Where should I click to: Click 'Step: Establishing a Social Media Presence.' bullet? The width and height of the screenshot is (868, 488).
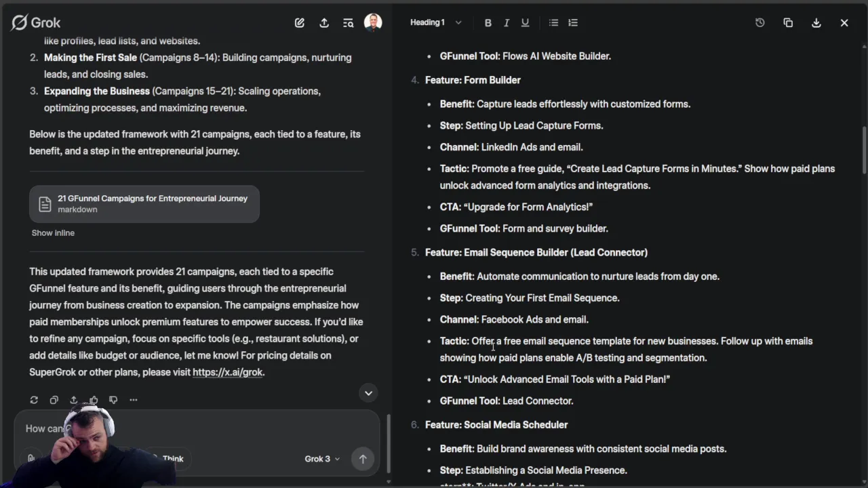coord(534,470)
